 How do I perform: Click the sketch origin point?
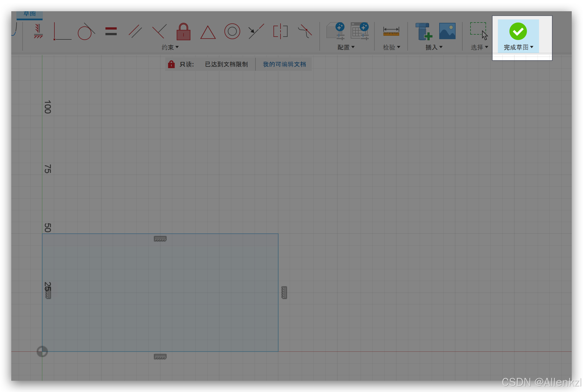pos(42,351)
